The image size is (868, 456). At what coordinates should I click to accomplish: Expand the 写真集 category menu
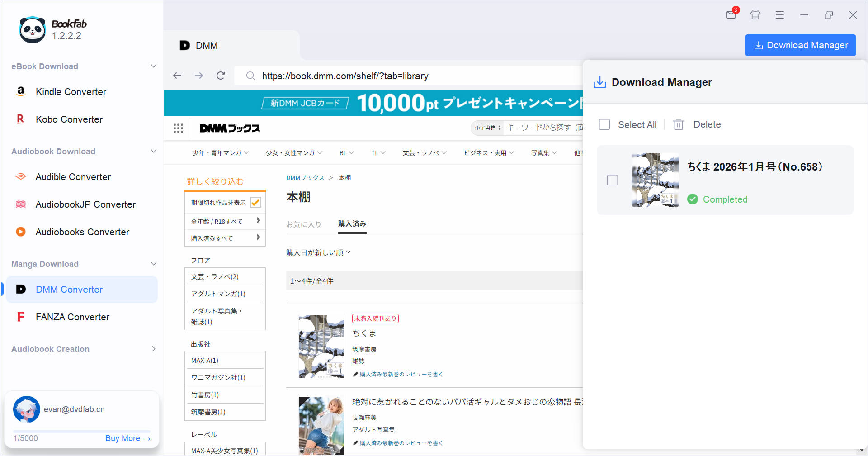pyautogui.click(x=543, y=152)
